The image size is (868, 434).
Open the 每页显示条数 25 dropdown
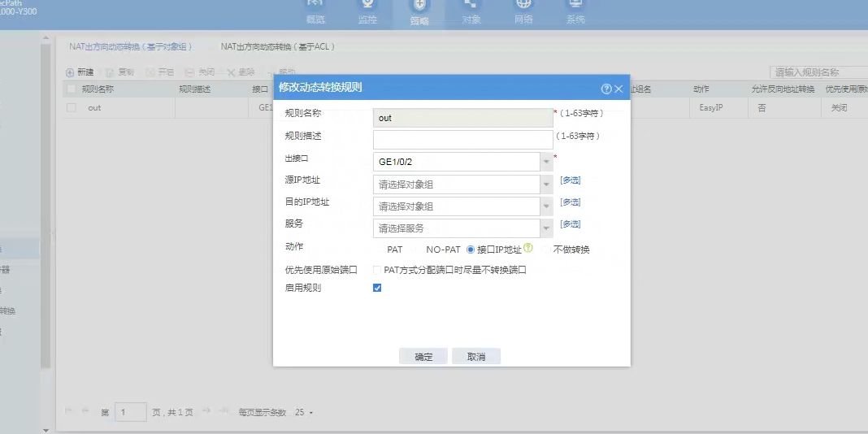point(305,412)
